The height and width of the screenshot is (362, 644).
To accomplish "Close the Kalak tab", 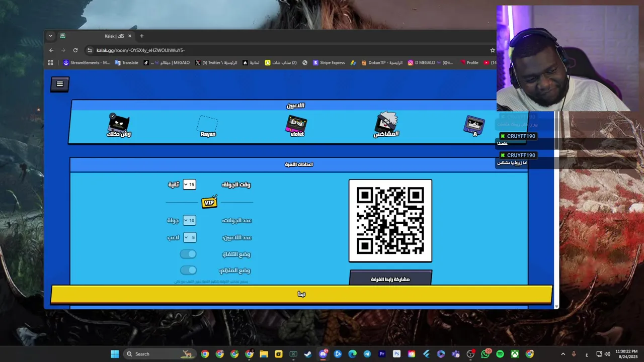I will coord(129,36).
